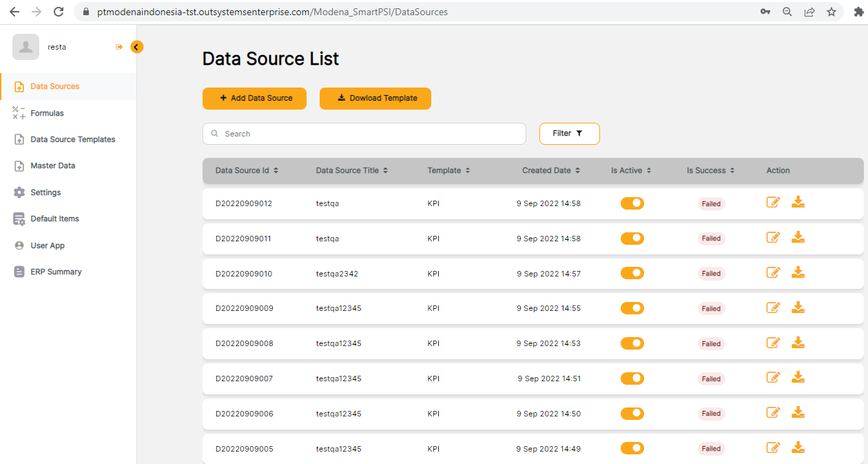Click the Dowload Template button
868x464 pixels.
375,98
